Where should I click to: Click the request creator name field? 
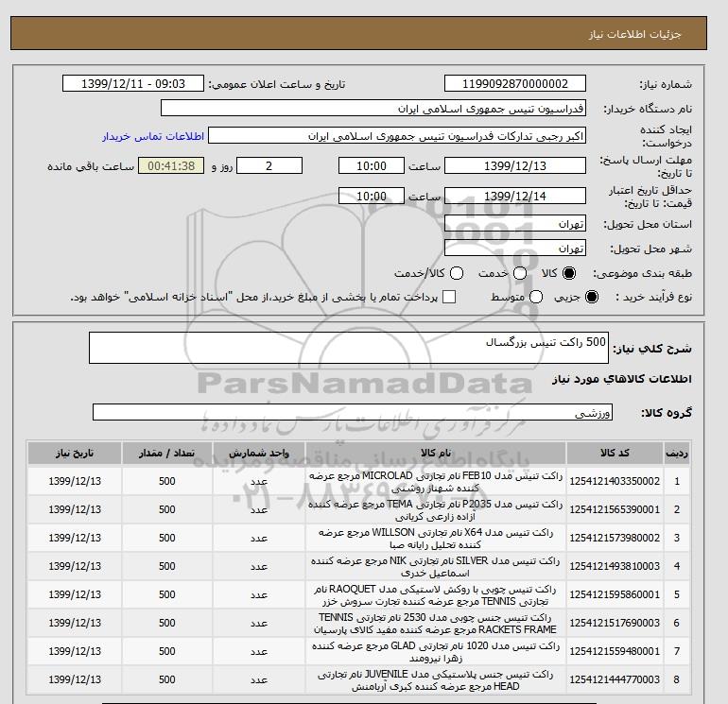[x=397, y=136]
